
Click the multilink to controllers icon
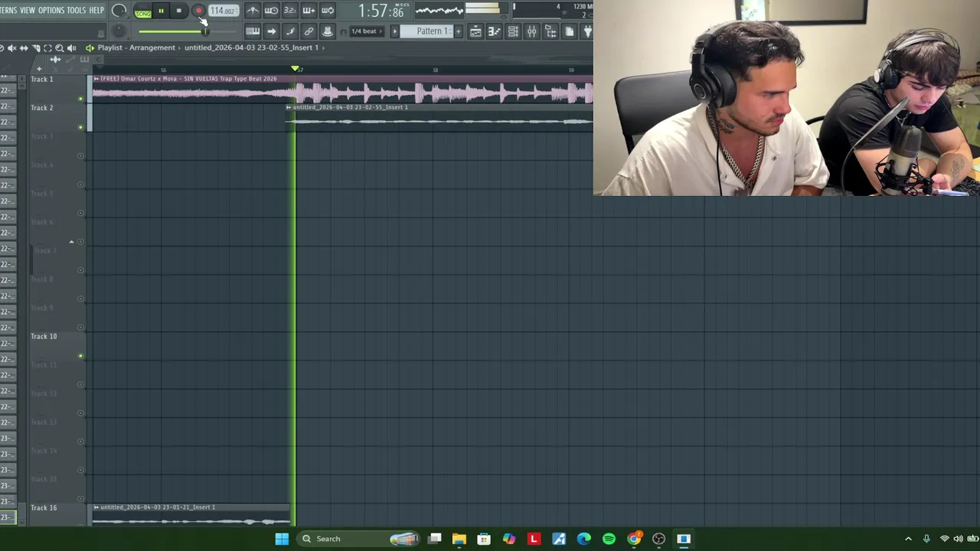[x=309, y=31]
